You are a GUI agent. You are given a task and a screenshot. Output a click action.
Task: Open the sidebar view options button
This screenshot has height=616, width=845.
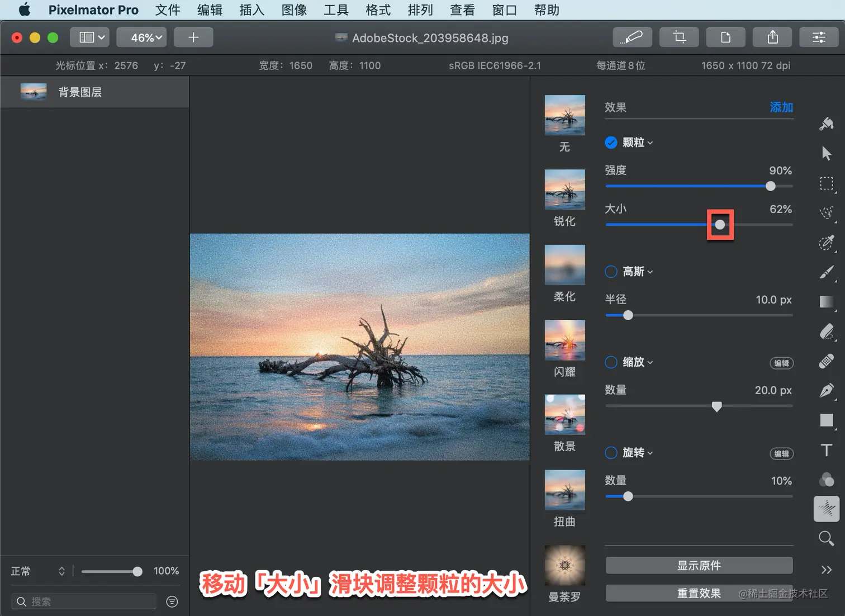(90, 37)
